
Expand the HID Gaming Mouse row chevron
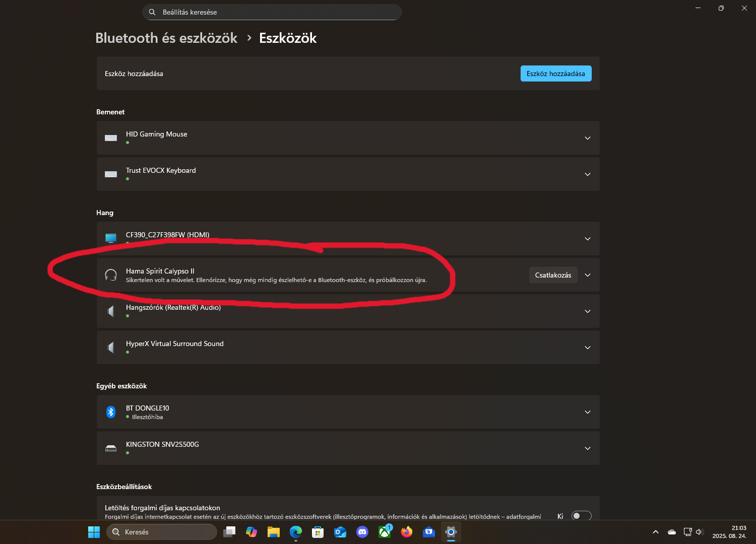pyautogui.click(x=588, y=138)
